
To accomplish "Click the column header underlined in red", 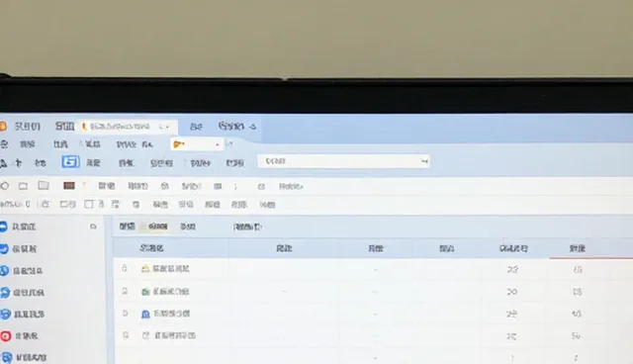I will [578, 248].
